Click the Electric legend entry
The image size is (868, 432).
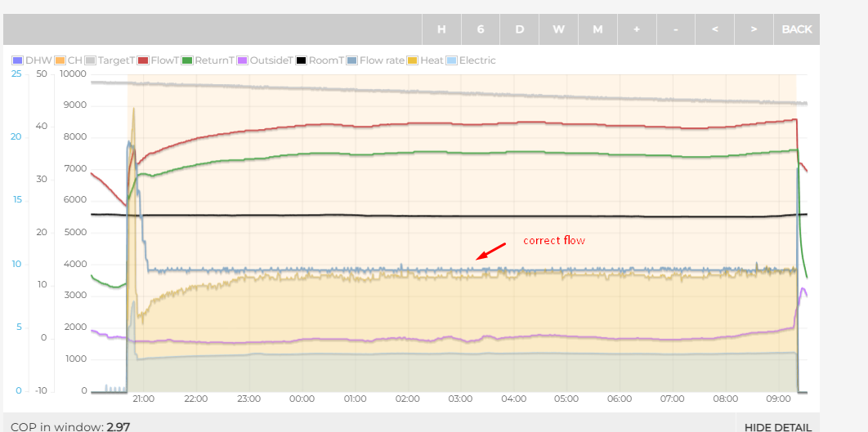click(471, 60)
